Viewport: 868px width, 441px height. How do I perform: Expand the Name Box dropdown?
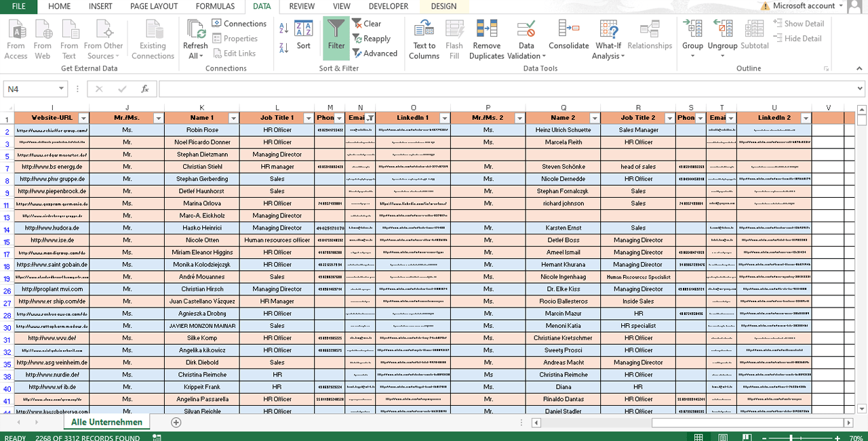click(62, 89)
